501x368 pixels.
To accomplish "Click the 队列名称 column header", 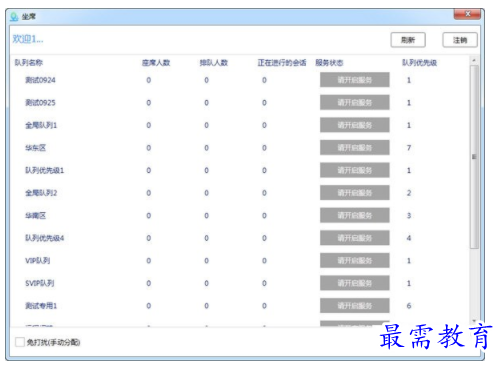I will click(29, 63).
